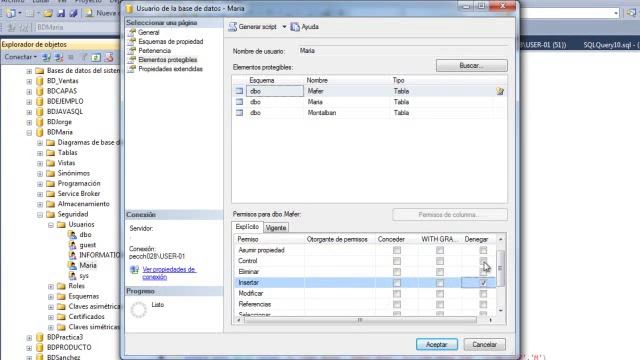640x360 pixels.
Task: Click scroll-down arrow of permissions list
Action: 501,311
